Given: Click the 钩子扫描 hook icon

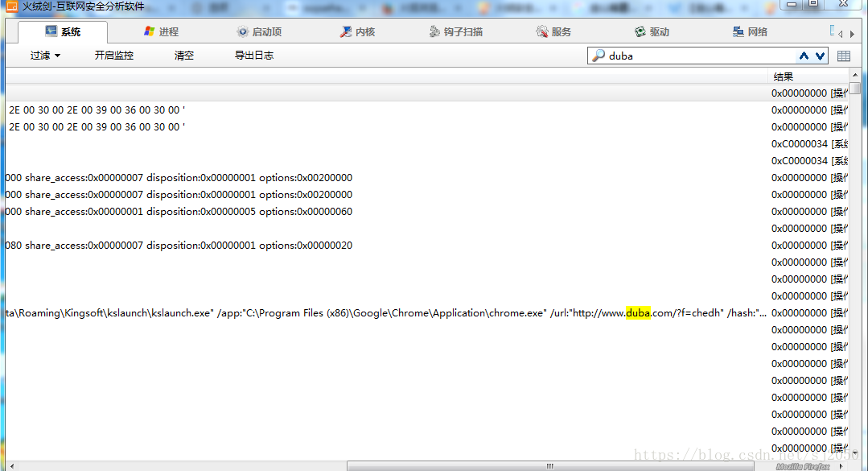Looking at the screenshot, I should 434,31.
